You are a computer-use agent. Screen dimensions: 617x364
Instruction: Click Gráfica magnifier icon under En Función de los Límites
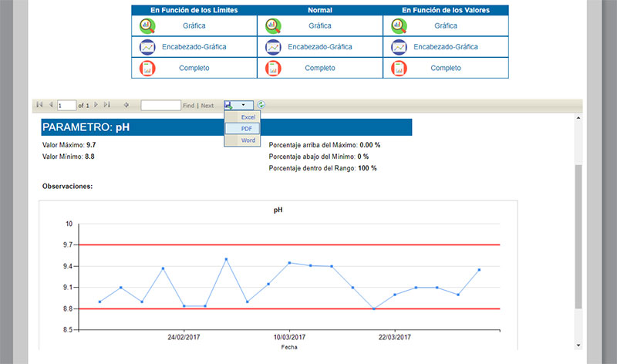click(147, 26)
